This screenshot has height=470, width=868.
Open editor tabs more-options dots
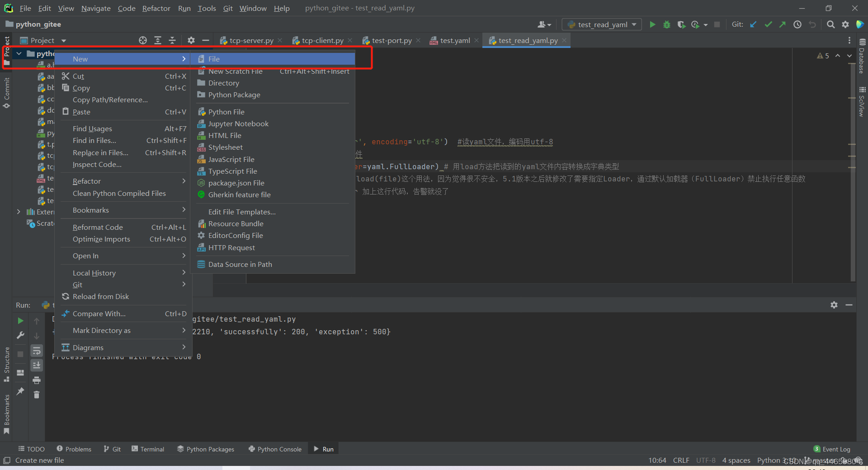849,40
